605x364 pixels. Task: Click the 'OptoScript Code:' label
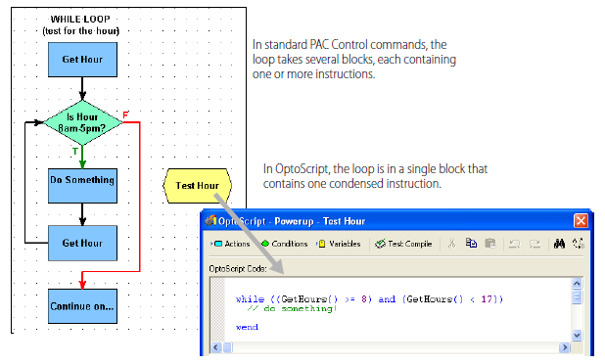pyautogui.click(x=238, y=268)
